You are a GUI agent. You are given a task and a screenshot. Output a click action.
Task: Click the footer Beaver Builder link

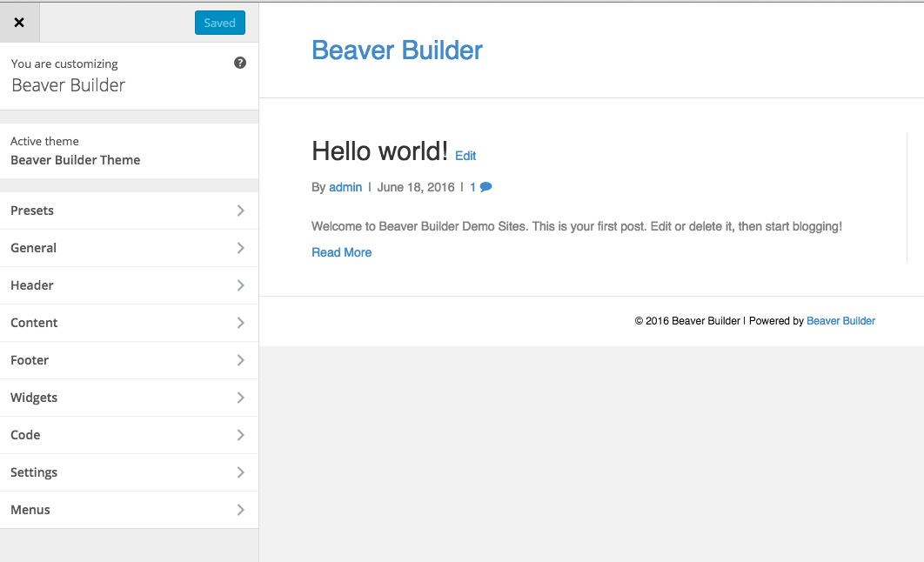tap(841, 321)
